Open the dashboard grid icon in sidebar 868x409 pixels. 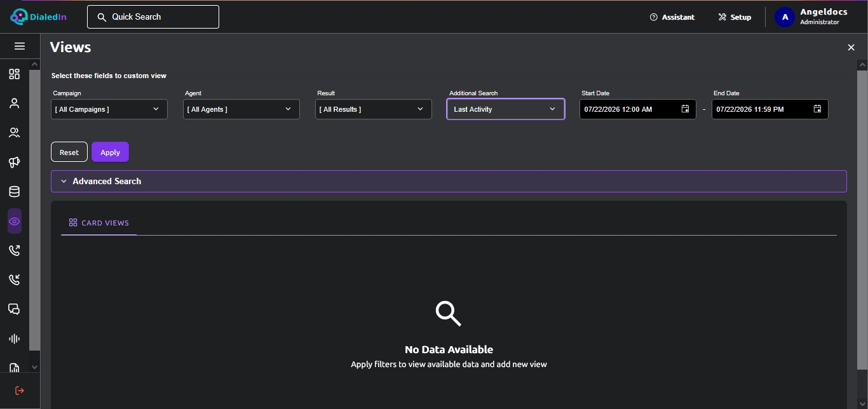pyautogui.click(x=14, y=74)
